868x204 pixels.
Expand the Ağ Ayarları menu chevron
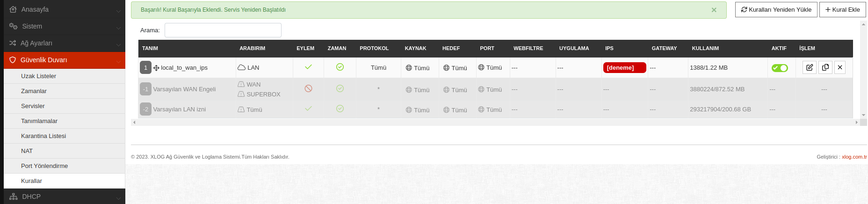118,44
